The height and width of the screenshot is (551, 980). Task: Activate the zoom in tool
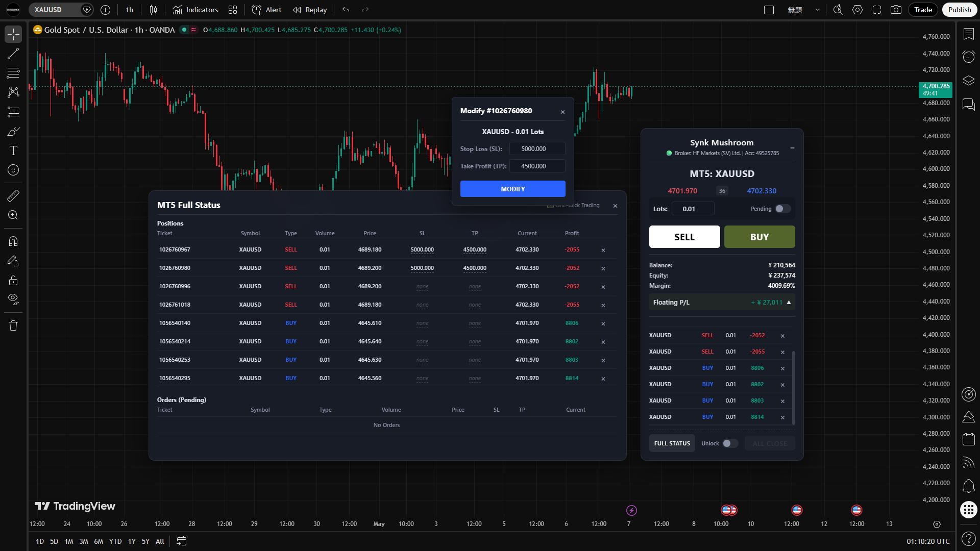coord(13,215)
